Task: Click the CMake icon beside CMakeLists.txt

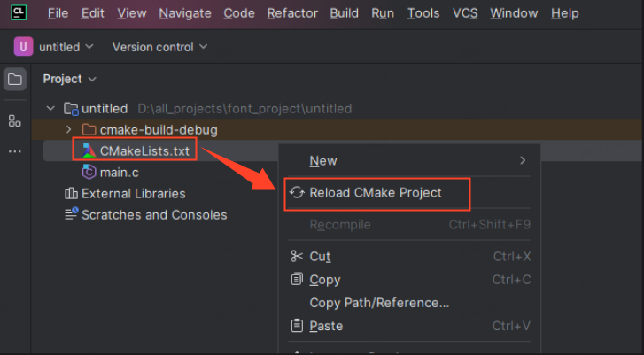Action: 89,150
